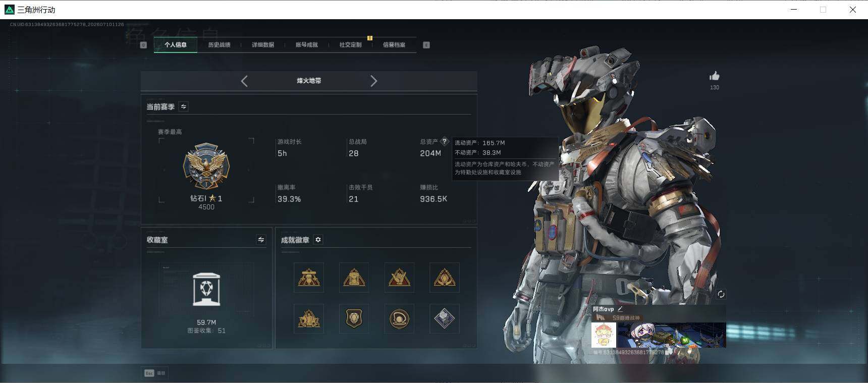The width and height of the screenshot is (868, 383).
Task: Minimize the 三角洲行动 window
Action: 794,10
